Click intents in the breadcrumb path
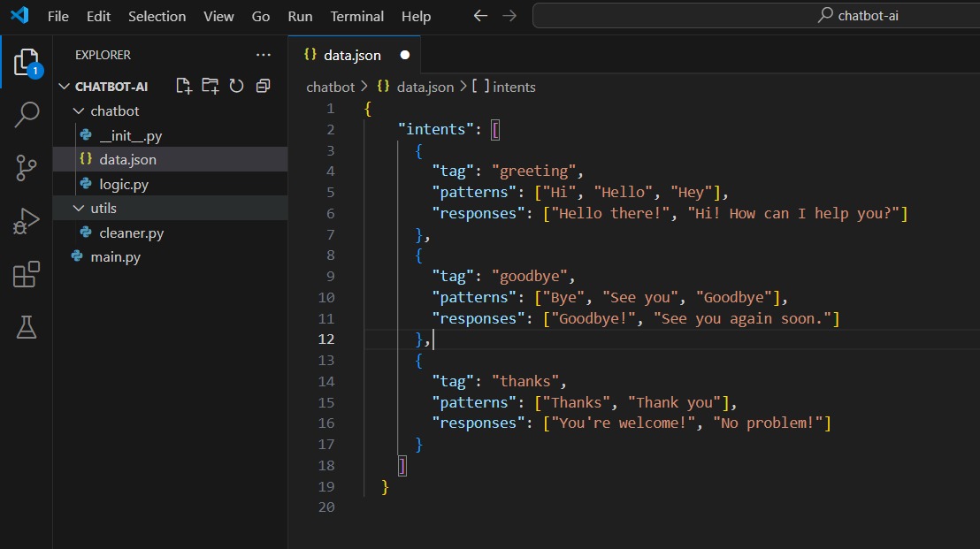Screen dimensions: 980x549 pos(514,87)
